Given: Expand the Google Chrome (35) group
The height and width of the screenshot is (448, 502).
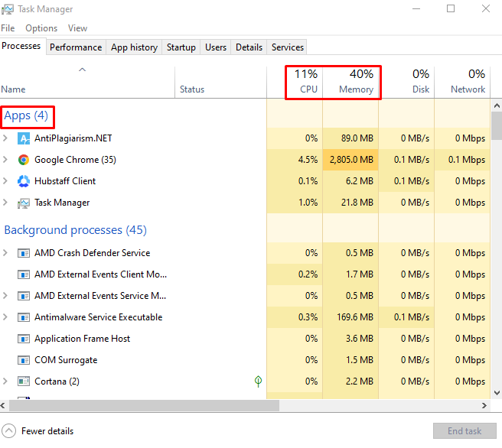Looking at the screenshot, I should coord(5,159).
